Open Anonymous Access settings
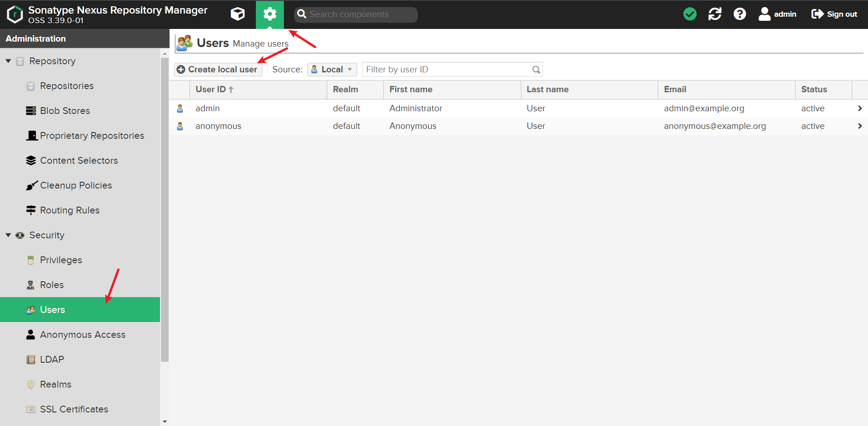The height and width of the screenshot is (426, 868). 83,335
